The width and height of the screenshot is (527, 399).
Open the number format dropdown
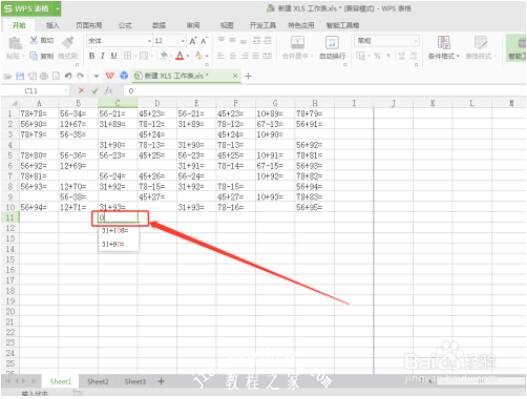coord(416,41)
